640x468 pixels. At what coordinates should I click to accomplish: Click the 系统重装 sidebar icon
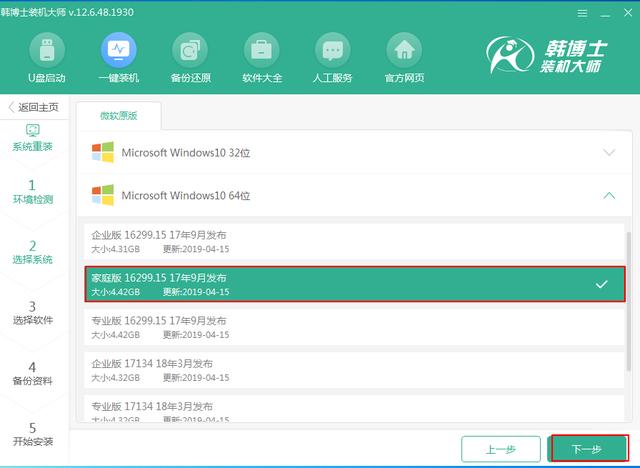click(x=33, y=131)
